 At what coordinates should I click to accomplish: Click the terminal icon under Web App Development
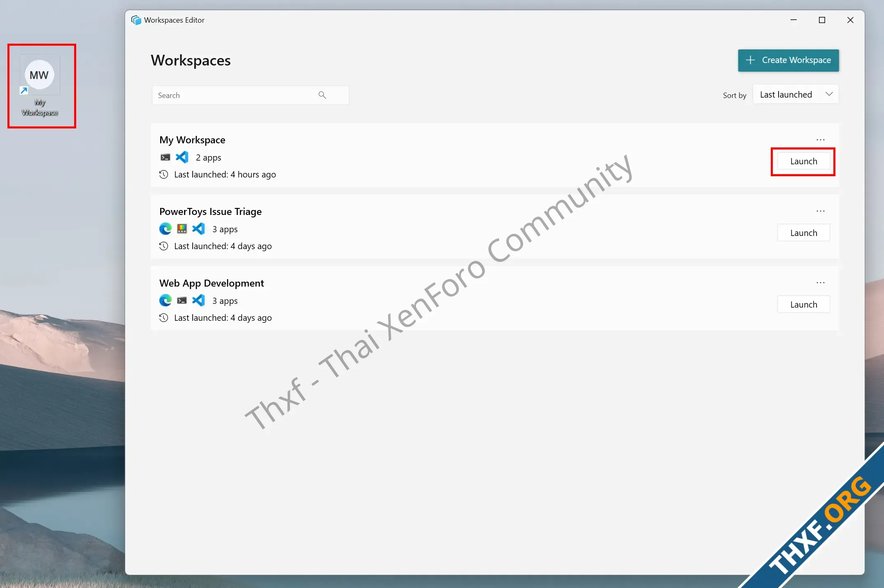182,301
